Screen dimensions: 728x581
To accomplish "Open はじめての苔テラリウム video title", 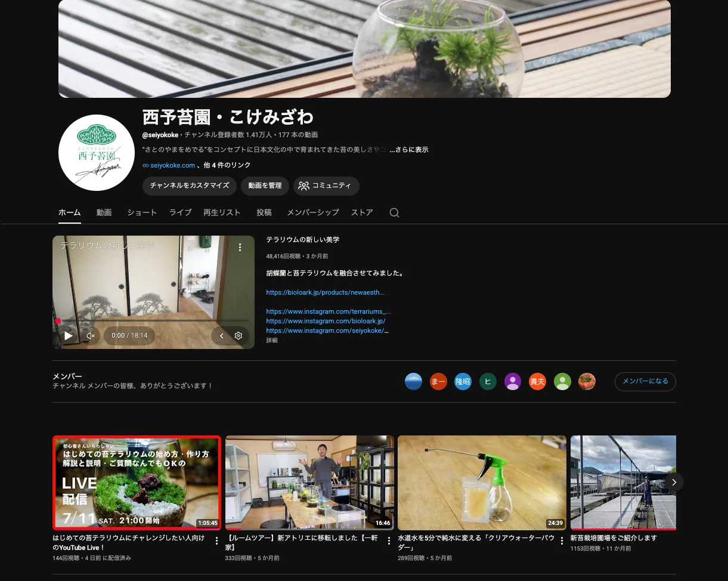I will 129,543.
